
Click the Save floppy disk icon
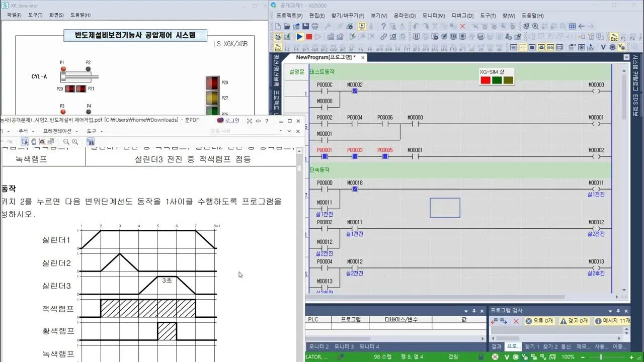tap(305, 26)
